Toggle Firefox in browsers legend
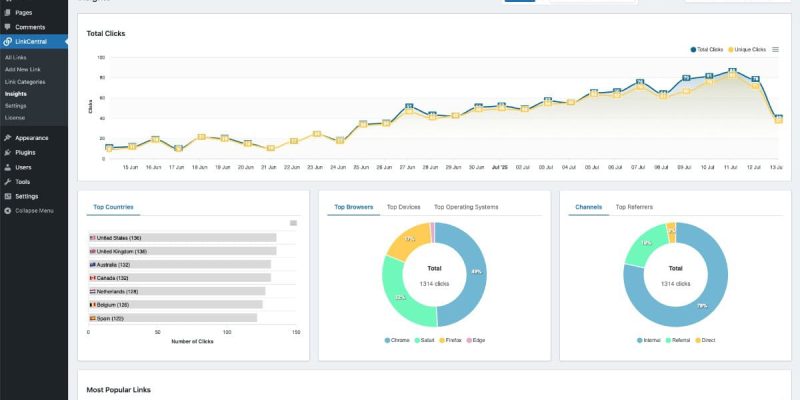This screenshot has height=400, width=800. [451, 340]
